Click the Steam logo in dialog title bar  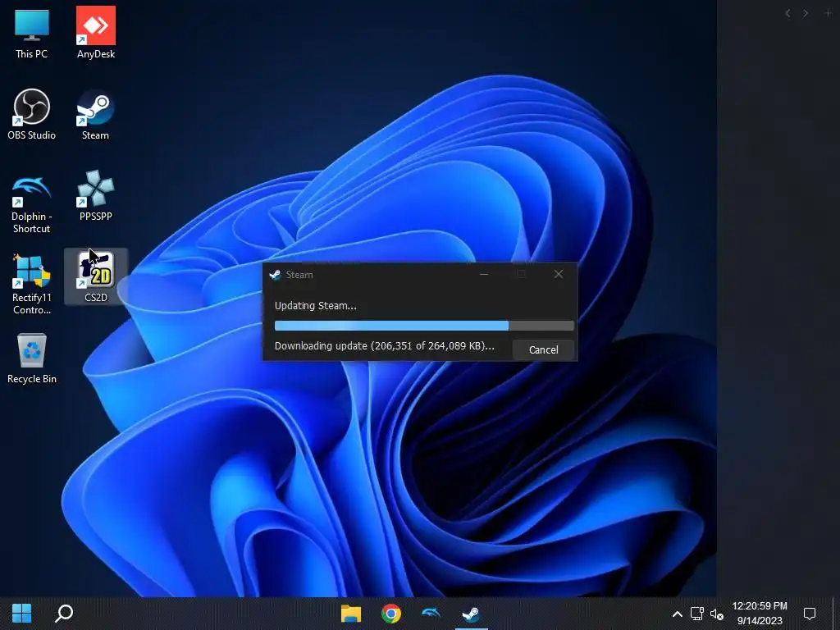(x=276, y=274)
